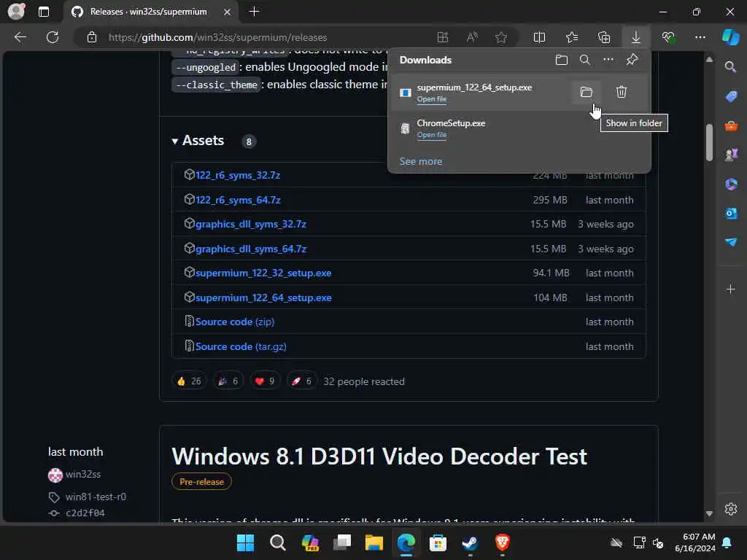747x560 pixels.
Task: Download Source code (zip)
Action: point(235,322)
